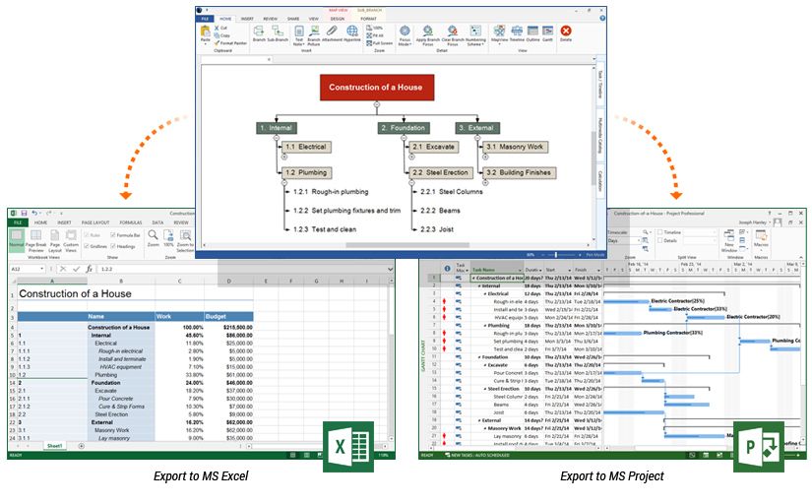
Task: Open the Excel Name Box dropdown
Action: click(x=41, y=269)
